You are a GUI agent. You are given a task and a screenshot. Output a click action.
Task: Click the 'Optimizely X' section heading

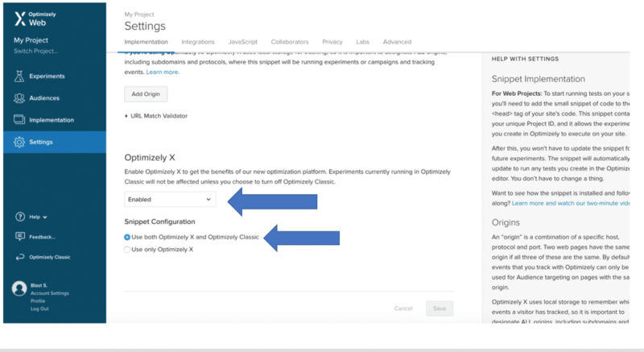point(150,158)
